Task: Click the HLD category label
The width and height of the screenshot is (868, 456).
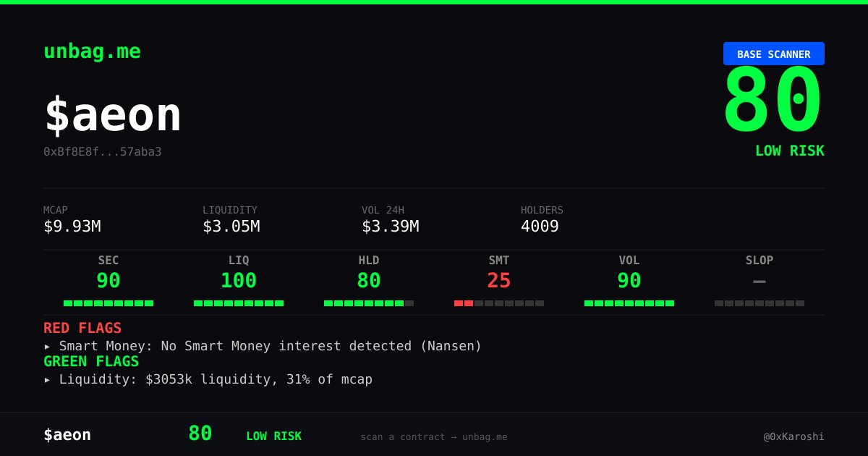Action: pos(369,261)
